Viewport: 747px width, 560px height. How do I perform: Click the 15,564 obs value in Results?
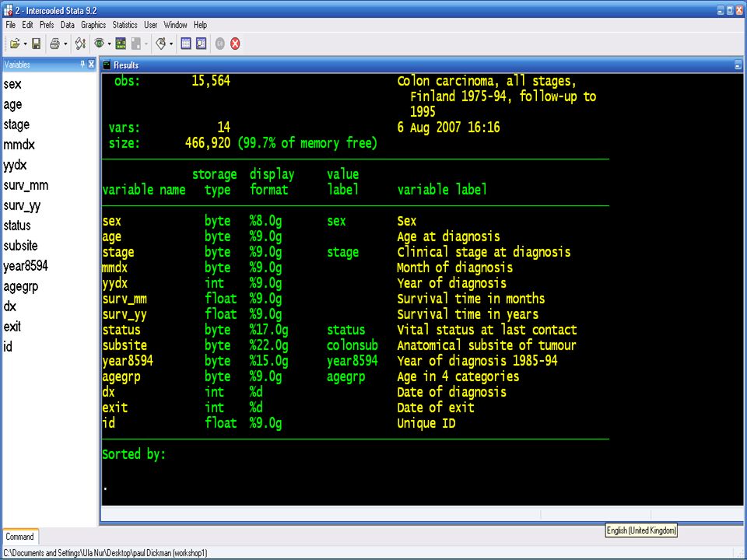click(x=211, y=81)
